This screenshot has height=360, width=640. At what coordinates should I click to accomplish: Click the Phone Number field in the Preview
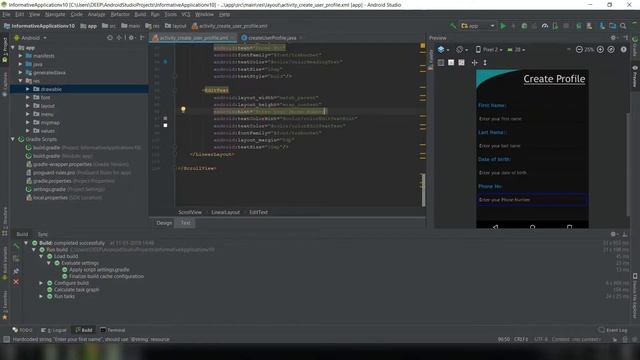[x=532, y=200]
